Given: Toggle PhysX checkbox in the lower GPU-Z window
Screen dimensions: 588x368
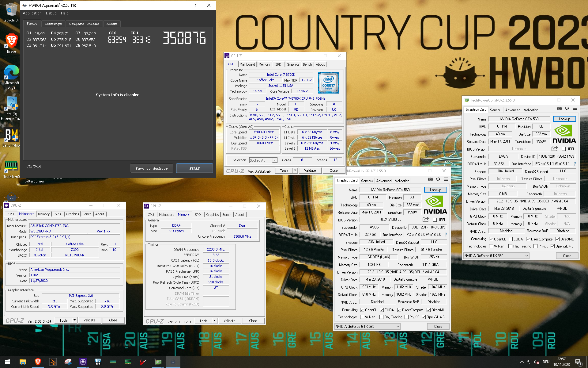Looking at the screenshot, I should (407, 317).
